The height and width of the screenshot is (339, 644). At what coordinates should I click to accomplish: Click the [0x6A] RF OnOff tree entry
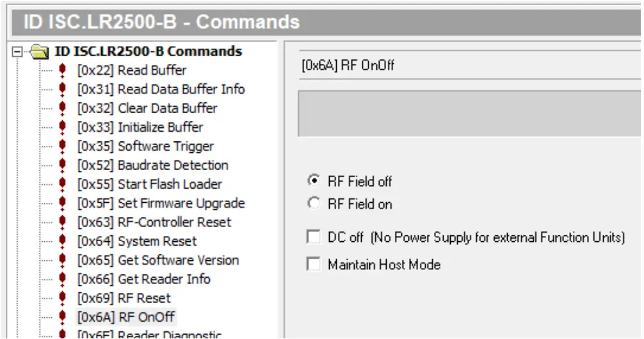click(x=125, y=317)
